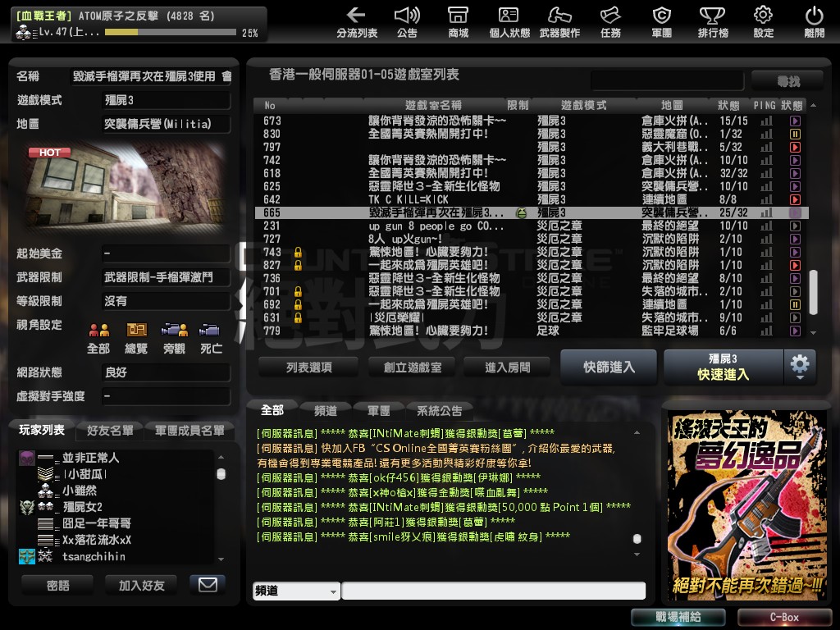Viewport: 840px width, 630px height.
Task: Switch to the 好友名單 friends tab
Action: point(110,431)
